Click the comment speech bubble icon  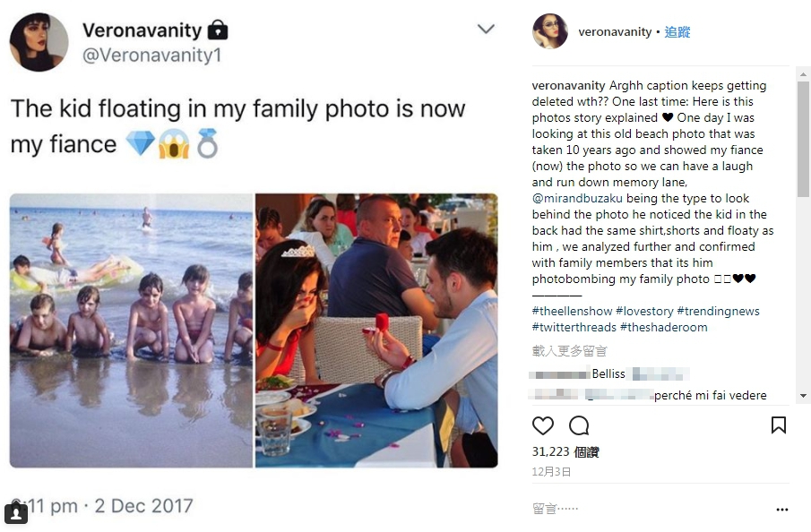(x=579, y=425)
